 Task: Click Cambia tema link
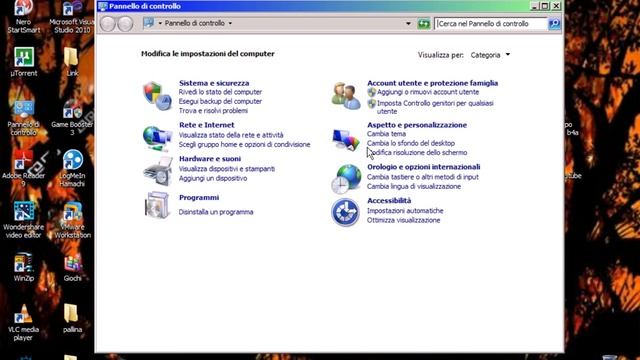point(386,134)
